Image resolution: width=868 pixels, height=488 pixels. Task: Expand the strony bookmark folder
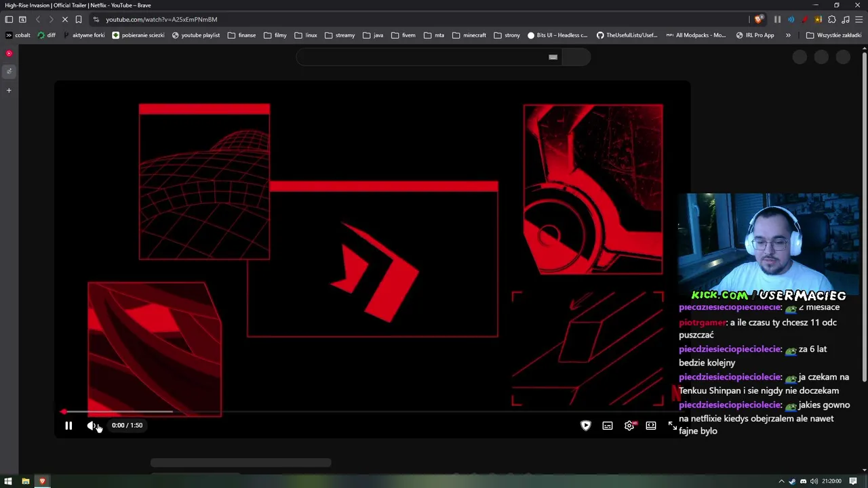pyautogui.click(x=507, y=35)
